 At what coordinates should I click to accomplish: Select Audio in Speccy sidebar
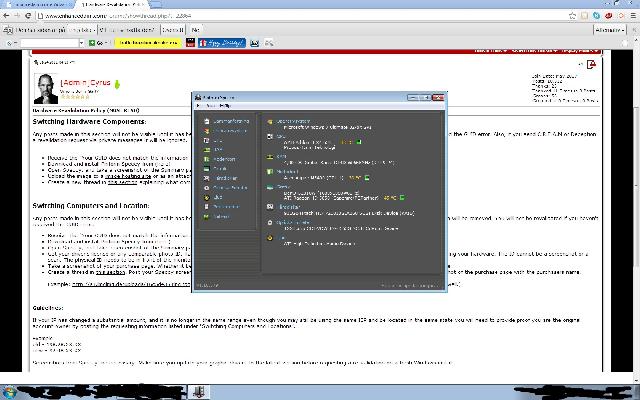[213, 197]
